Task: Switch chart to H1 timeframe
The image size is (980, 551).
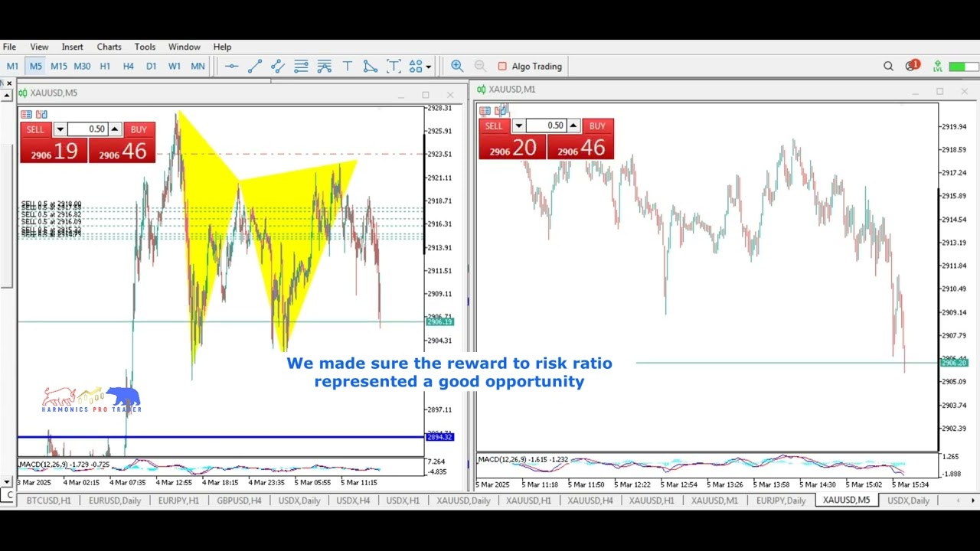Action: coord(105,67)
